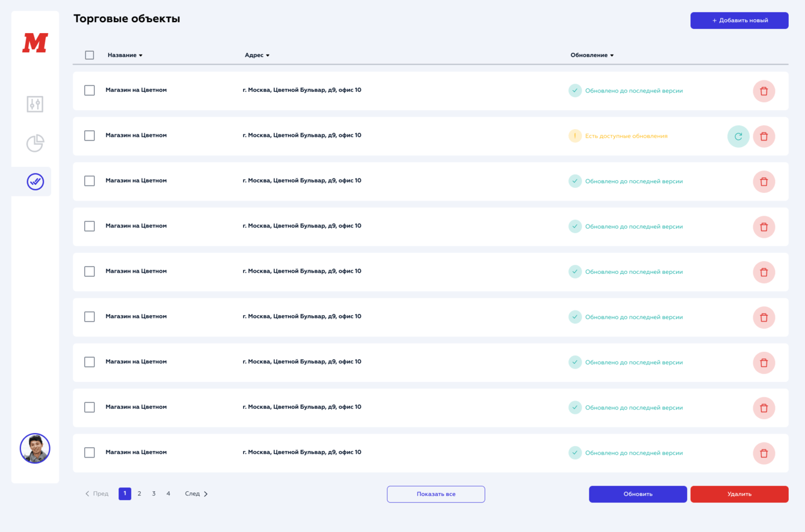Open the settings sliders sidebar icon
The height and width of the screenshot is (532, 805).
(35, 104)
